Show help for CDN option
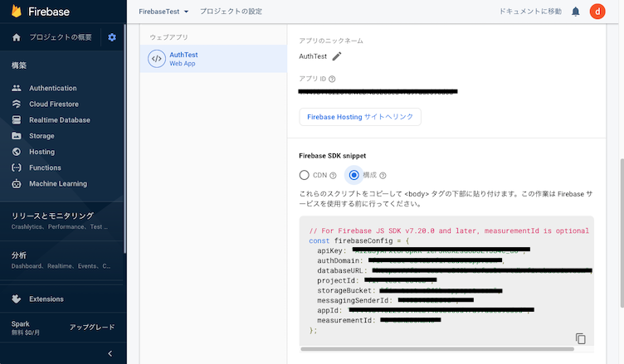The width and height of the screenshot is (624, 364). 333,175
